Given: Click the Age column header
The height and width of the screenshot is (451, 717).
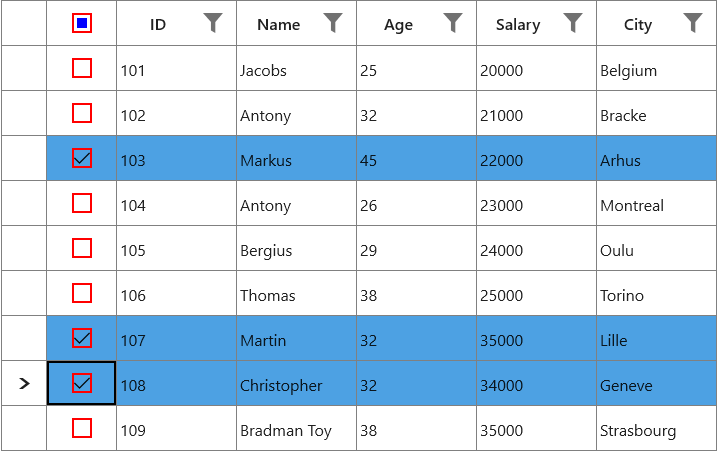Looking at the screenshot, I should coord(398,25).
